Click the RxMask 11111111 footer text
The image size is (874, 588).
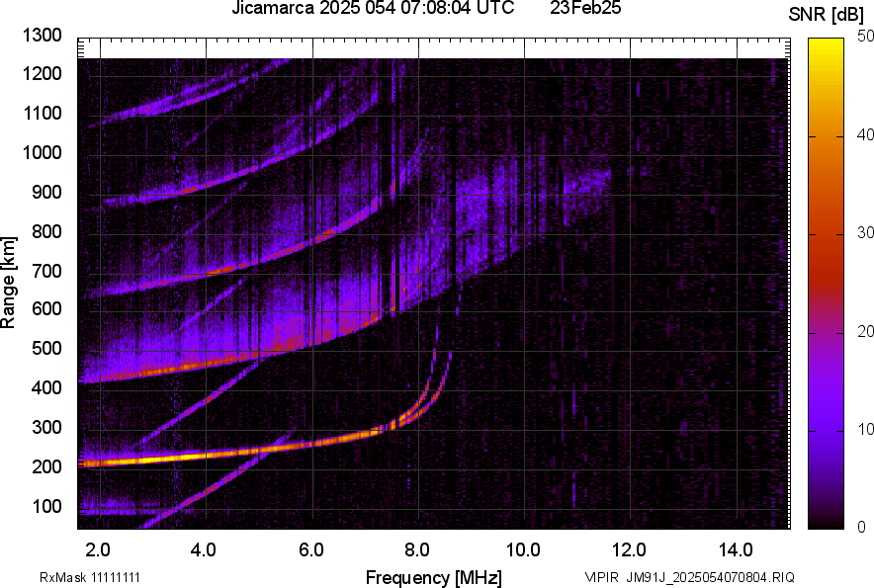pyautogui.click(x=90, y=577)
